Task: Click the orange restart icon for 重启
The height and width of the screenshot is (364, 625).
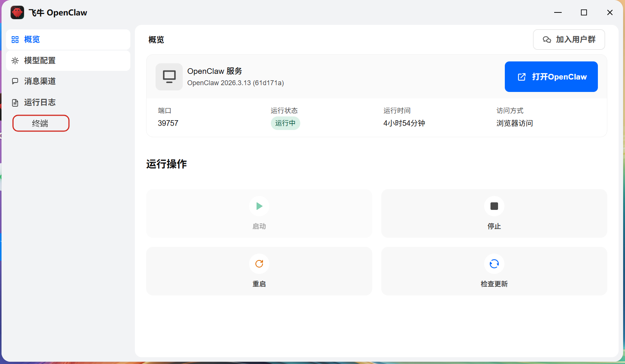Action: pyautogui.click(x=259, y=264)
